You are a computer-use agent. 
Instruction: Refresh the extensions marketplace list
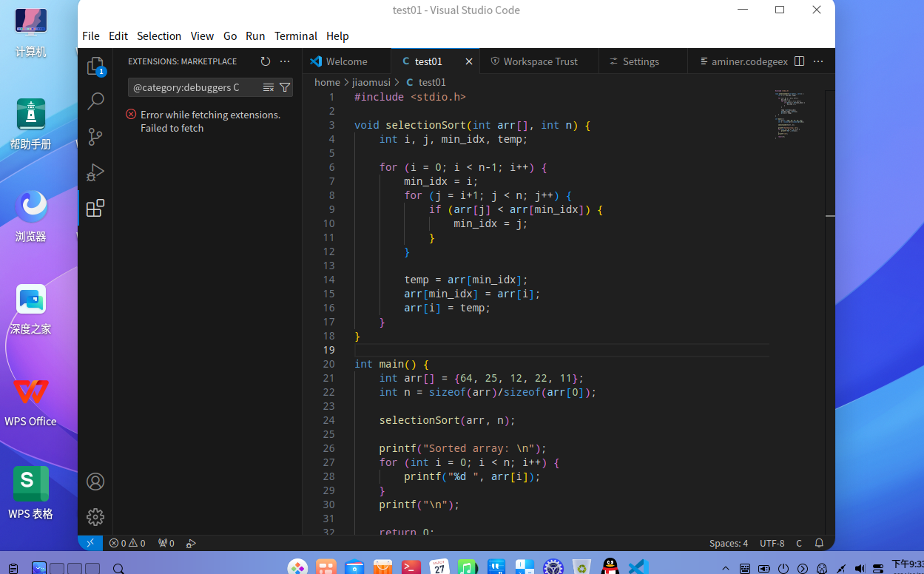click(266, 61)
